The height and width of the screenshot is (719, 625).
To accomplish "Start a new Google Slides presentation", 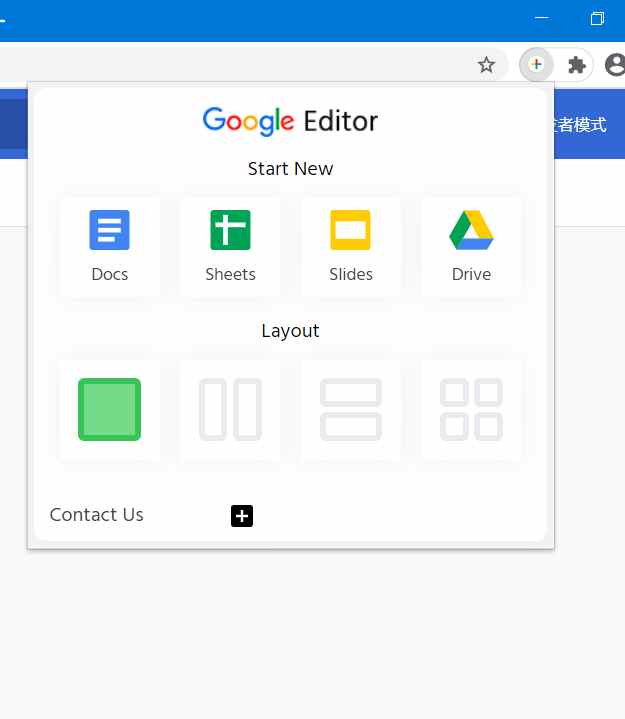I will pos(351,247).
